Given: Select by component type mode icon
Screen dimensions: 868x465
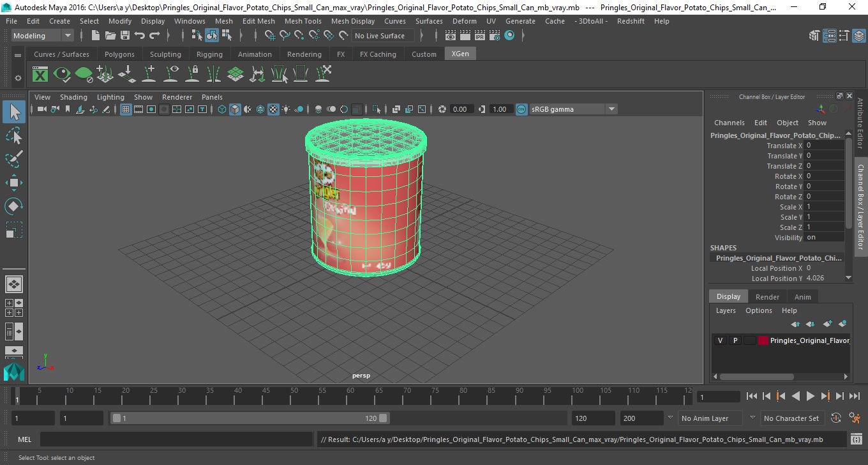Looking at the screenshot, I should tap(227, 36).
